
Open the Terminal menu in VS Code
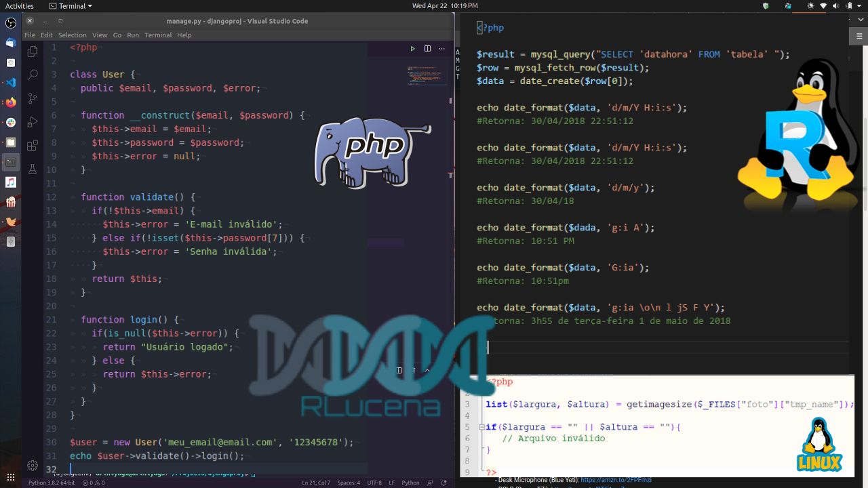(158, 35)
